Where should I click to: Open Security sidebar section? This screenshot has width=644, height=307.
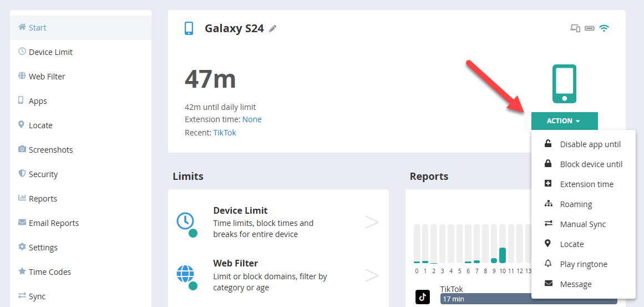click(x=80, y=174)
